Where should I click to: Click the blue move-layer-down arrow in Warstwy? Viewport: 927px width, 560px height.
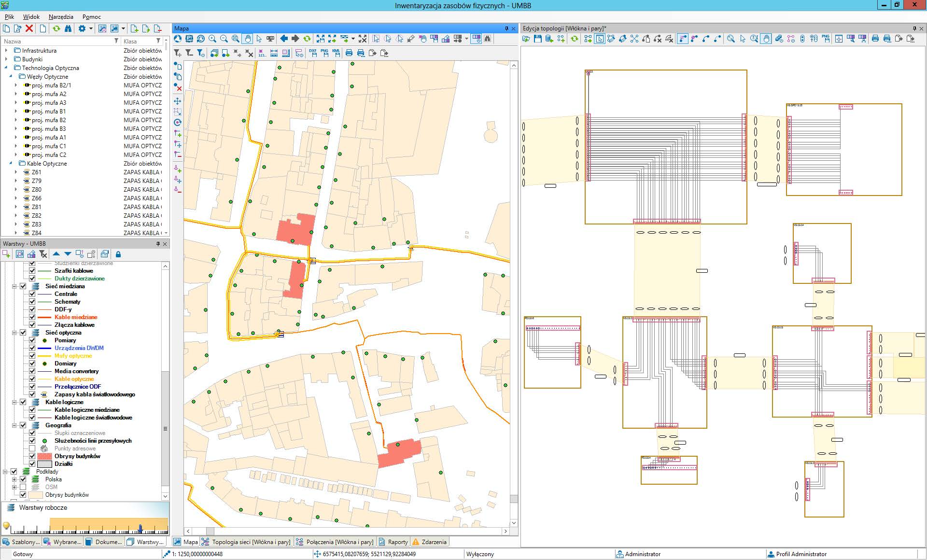click(x=68, y=254)
